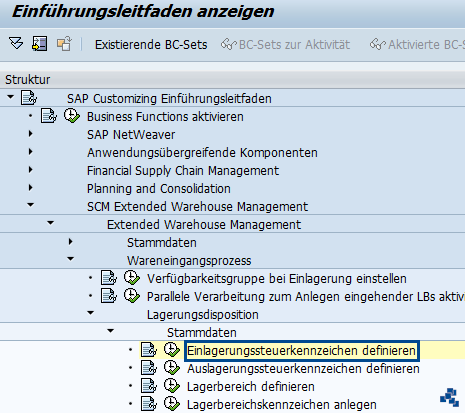Viewport: 465px width, 413px height.
Task: Execute activity icon for Parallele Verarbeitung row
Action: (x=132, y=296)
